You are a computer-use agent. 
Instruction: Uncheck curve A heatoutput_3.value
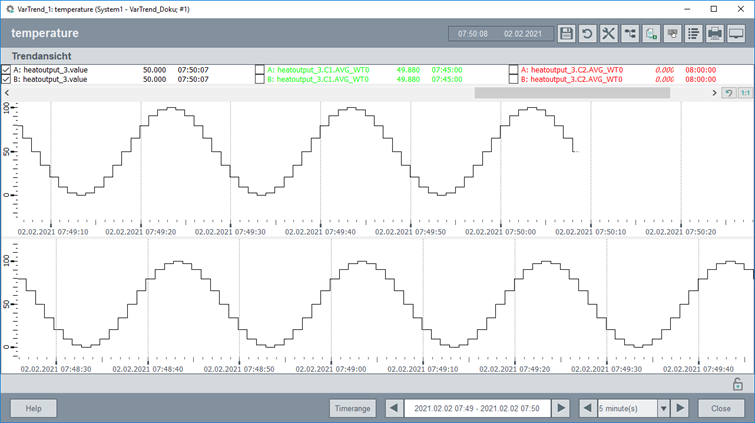tap(7, 70)
